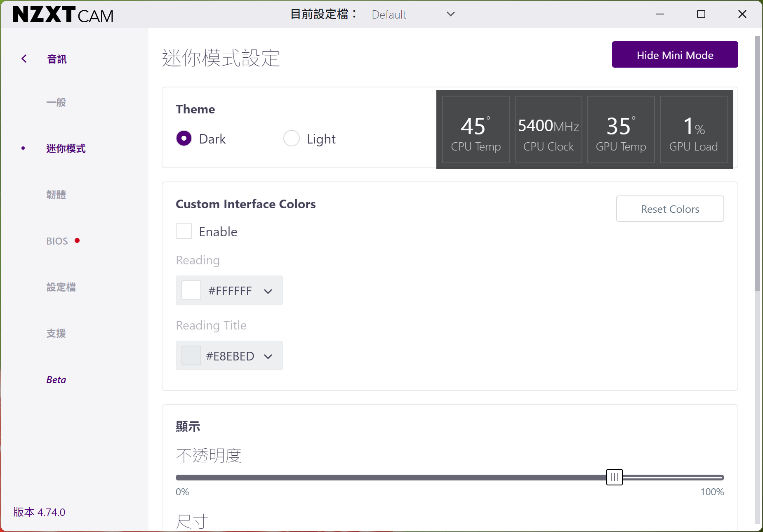Select the Light theme radio button

coord(292,138)
